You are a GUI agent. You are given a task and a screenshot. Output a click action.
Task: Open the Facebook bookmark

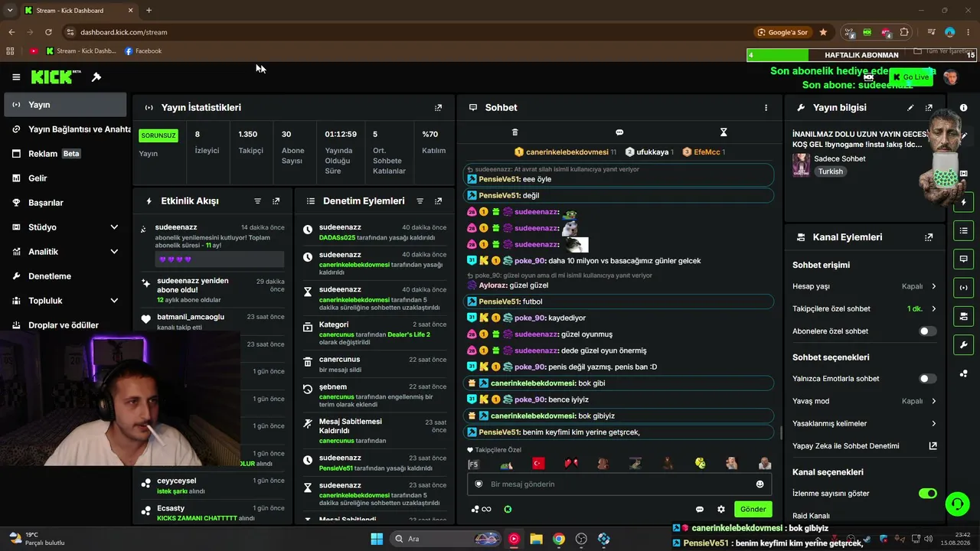point(143,51)
